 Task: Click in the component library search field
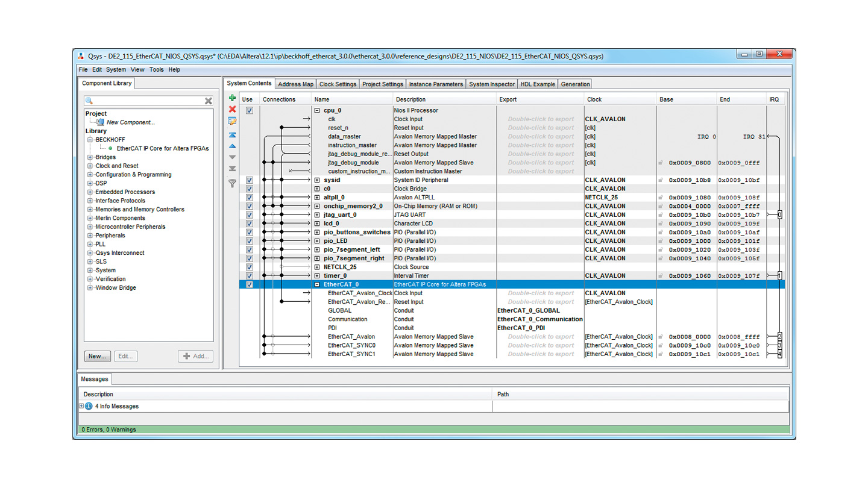[149, 101]
